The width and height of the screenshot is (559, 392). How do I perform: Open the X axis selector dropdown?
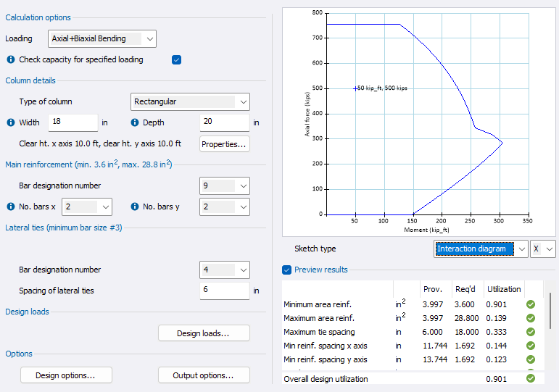pos(543,249)
